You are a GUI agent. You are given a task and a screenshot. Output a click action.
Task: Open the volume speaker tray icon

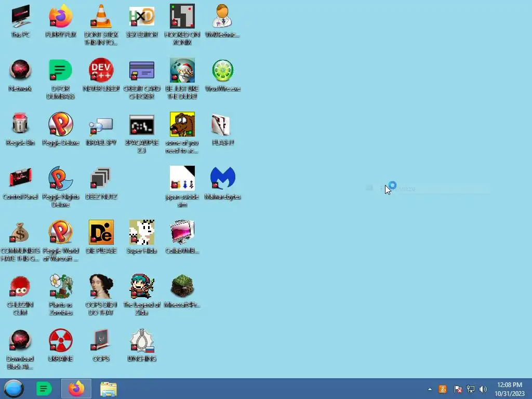pos(483,389)
